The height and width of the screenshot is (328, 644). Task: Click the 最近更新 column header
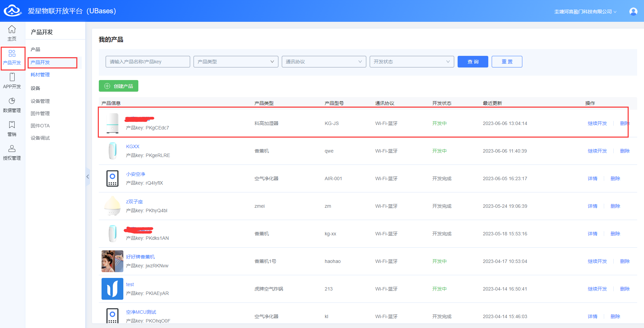click(492, 103)
